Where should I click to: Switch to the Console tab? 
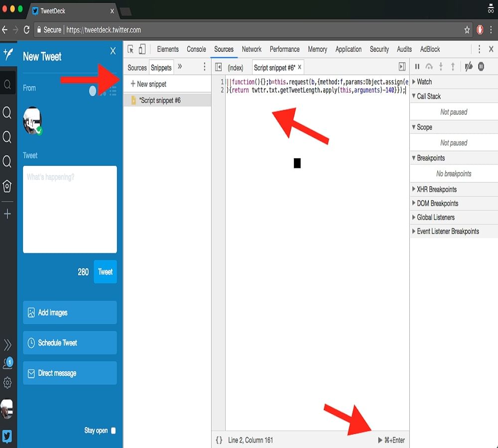click(196, 49)
